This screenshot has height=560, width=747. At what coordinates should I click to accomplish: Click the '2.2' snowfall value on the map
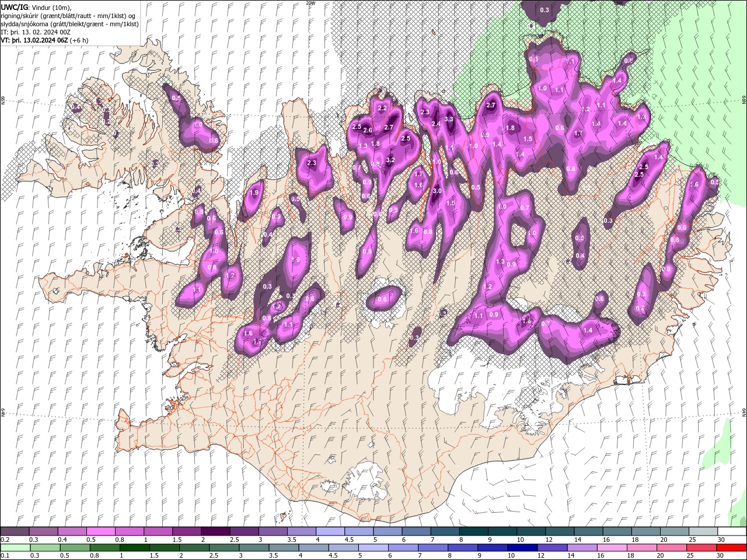point(383,108)
